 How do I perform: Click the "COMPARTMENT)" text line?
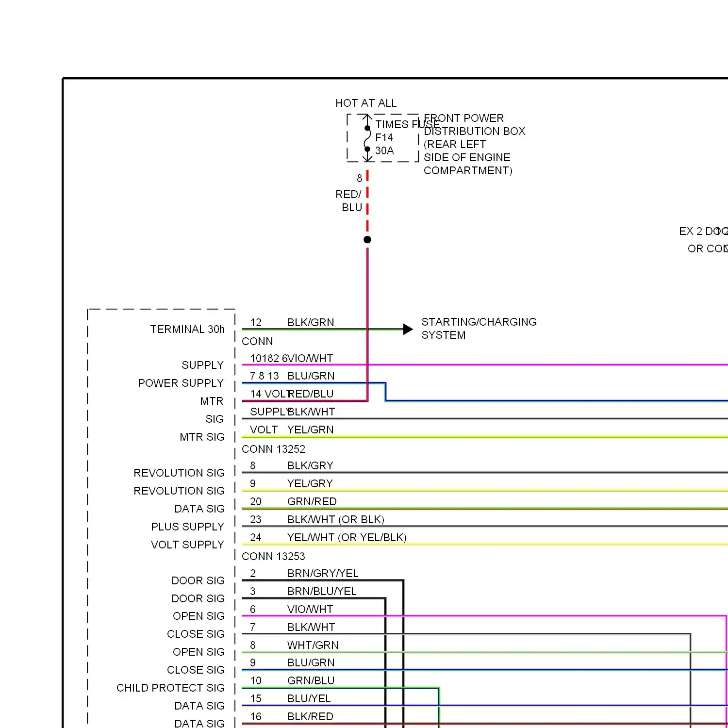click(x=468, y=170)
